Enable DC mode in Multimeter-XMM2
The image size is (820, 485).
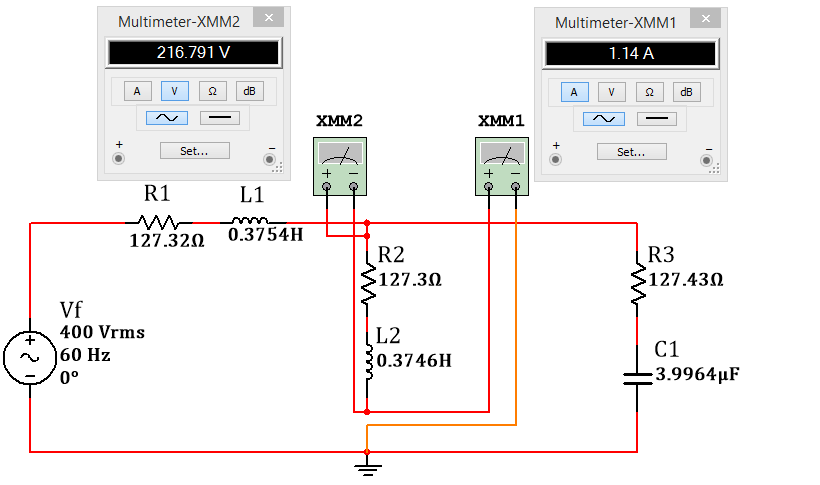pos(220,118)
